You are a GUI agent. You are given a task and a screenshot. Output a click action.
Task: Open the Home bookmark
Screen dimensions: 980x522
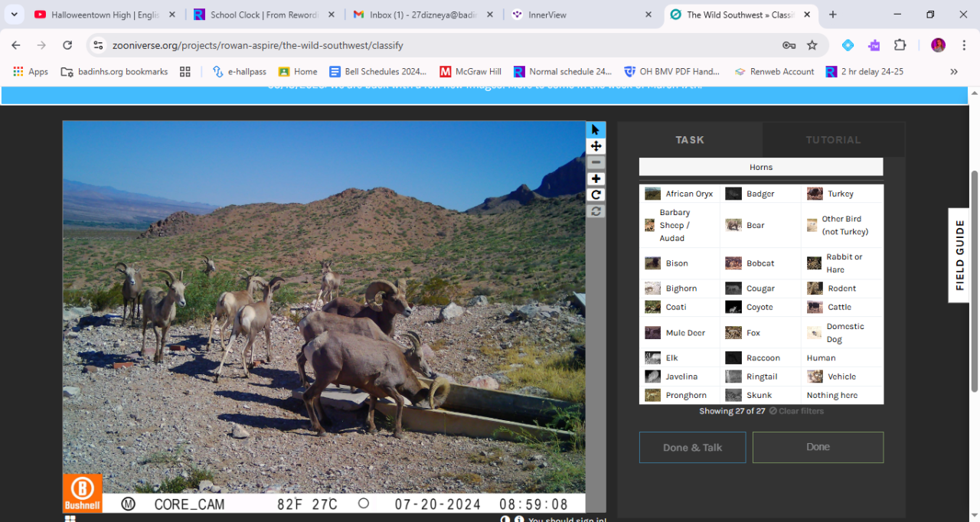[x=298, y=71]
